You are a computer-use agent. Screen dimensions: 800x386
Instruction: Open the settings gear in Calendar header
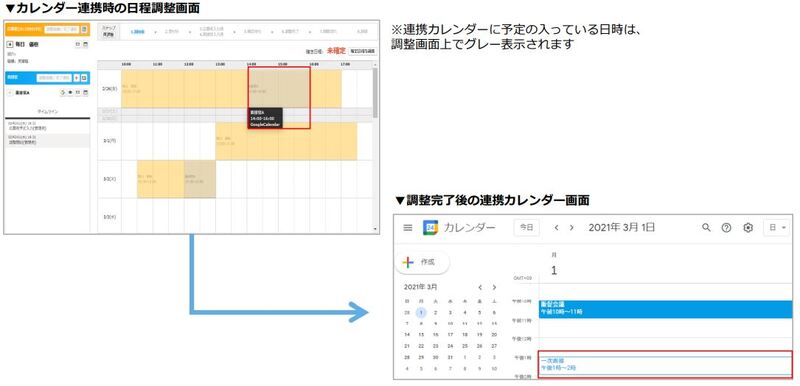(x=748, y=228)
